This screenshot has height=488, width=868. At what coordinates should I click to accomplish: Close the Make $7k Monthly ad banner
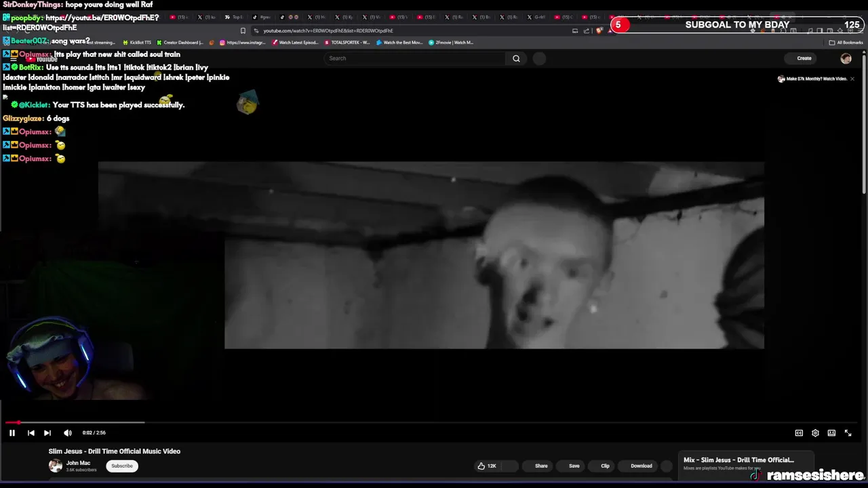coord(852,79)
